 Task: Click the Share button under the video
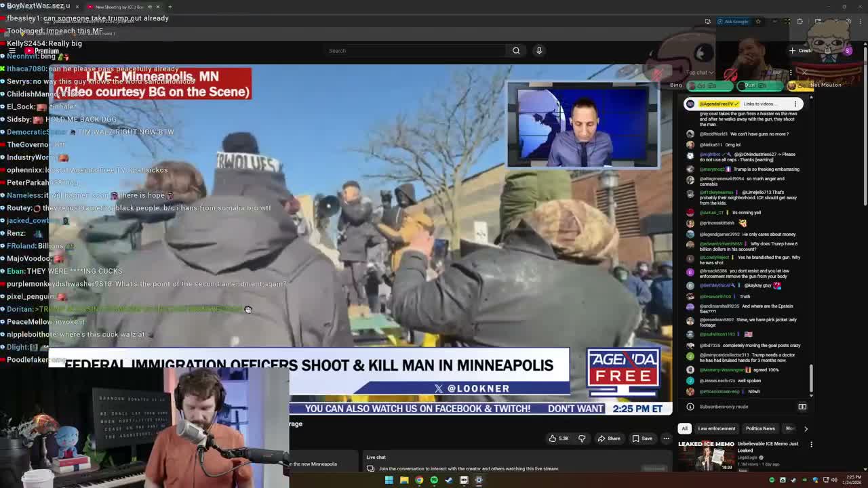click(609, 439)
